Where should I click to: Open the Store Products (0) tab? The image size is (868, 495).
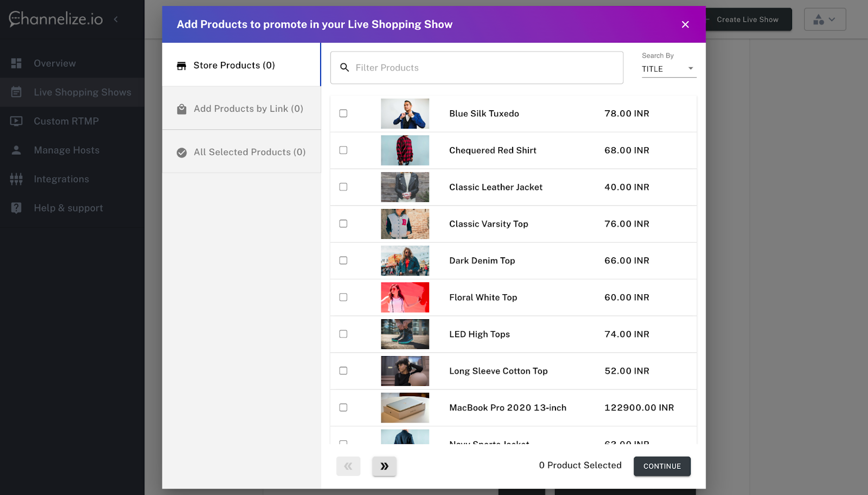pyautogui.click(x=241, y=65)
